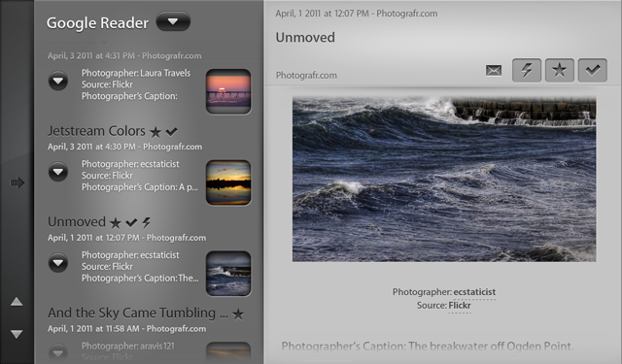This screenshot has width=622, height=364.
Task: Toggle the star button in article header
Action: (x=560, y=70)
